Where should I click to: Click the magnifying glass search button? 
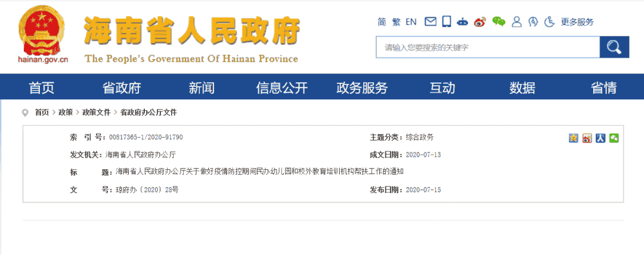[614, 47]
